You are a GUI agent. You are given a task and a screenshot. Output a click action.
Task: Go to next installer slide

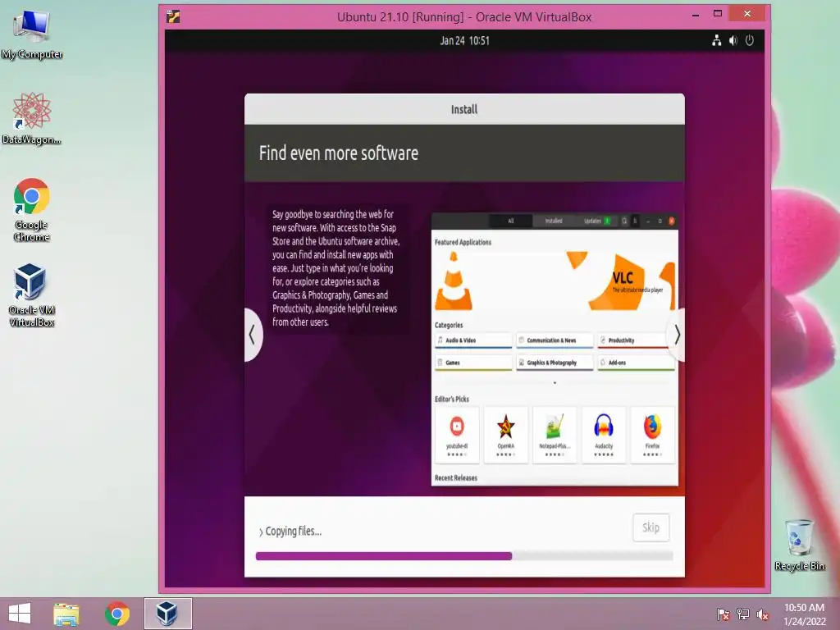(677, 335)
